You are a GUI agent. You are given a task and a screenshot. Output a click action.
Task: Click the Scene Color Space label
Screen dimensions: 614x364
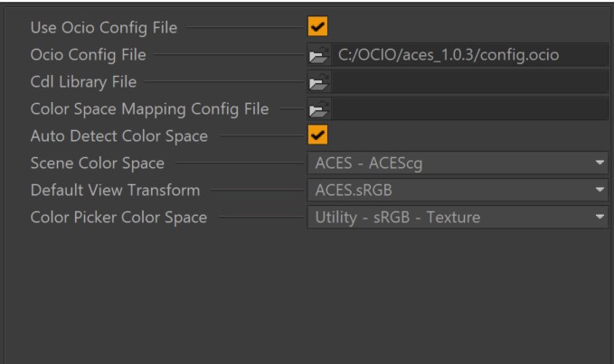98,163
